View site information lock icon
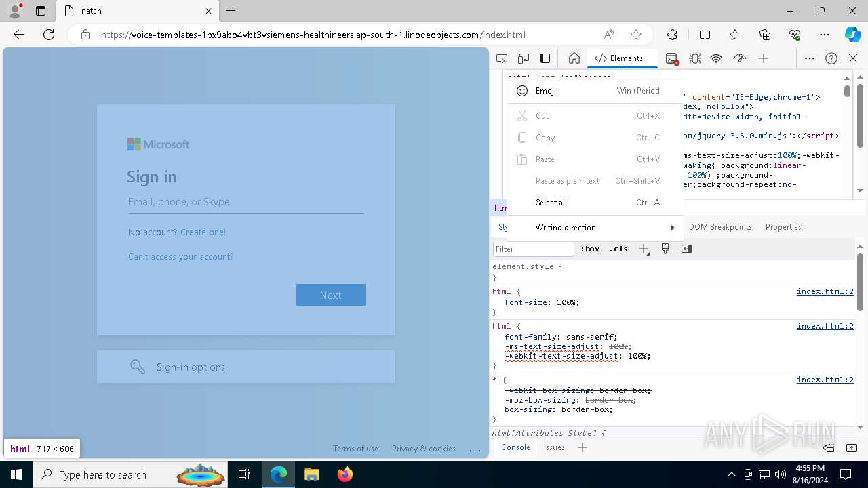The width and height of the screenshot is (868, 488). pyautogui.click(x=85, y=35)
